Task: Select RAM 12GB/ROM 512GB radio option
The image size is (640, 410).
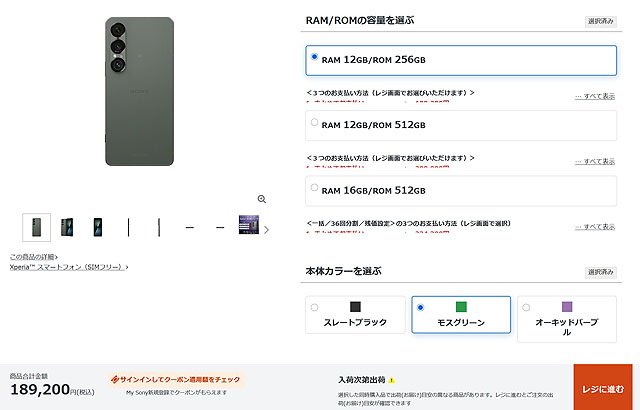Action: coord(314,122)
